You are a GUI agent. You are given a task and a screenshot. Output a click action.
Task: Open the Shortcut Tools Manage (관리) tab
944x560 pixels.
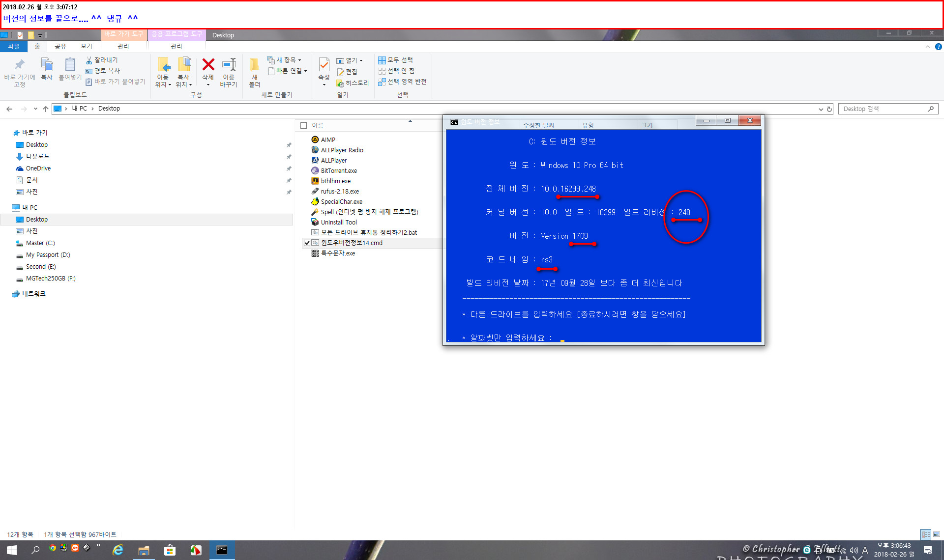coord(123,46)
